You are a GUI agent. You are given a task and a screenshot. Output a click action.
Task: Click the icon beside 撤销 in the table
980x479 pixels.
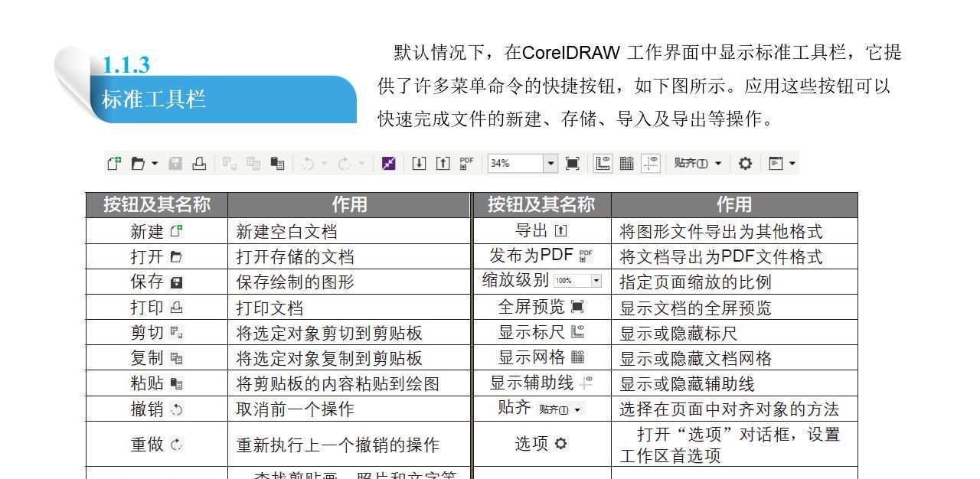click(177, 409)
